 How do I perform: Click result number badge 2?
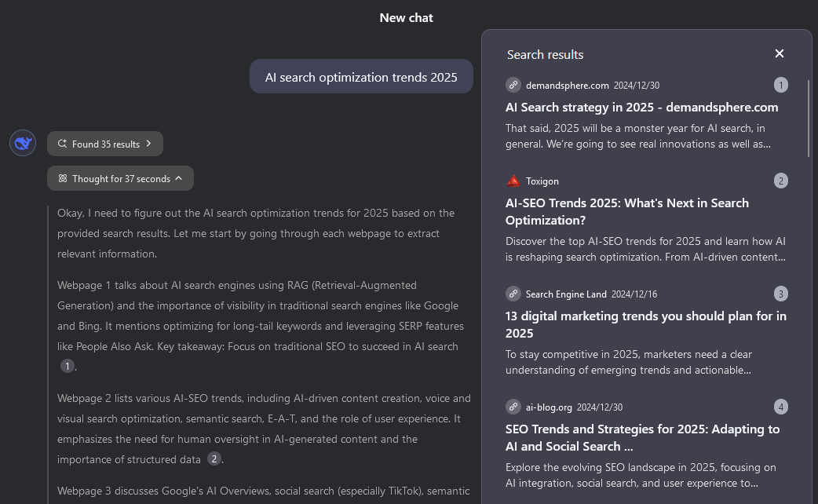[781, 181]
